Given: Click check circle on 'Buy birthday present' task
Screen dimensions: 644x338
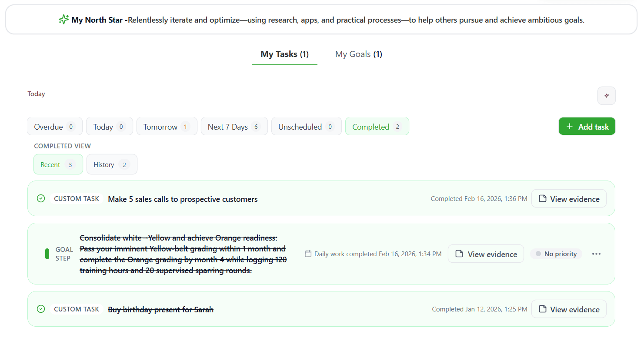Looking at the screenshot, I should point(41,309).
